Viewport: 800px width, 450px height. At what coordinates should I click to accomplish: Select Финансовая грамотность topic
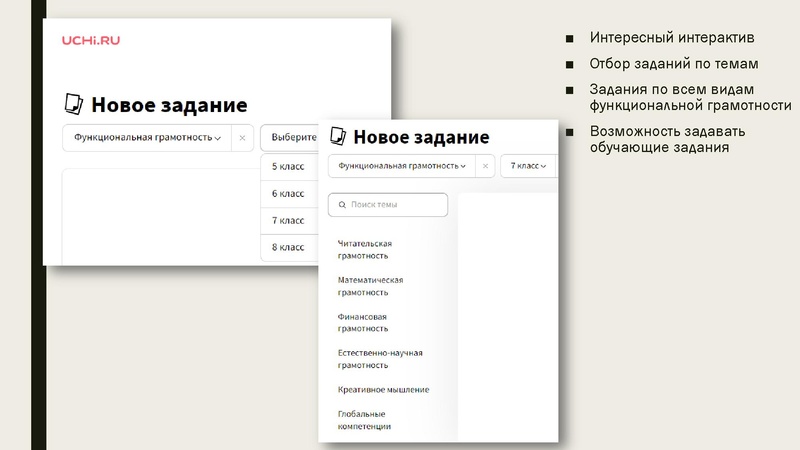click(x=363, y=322)
